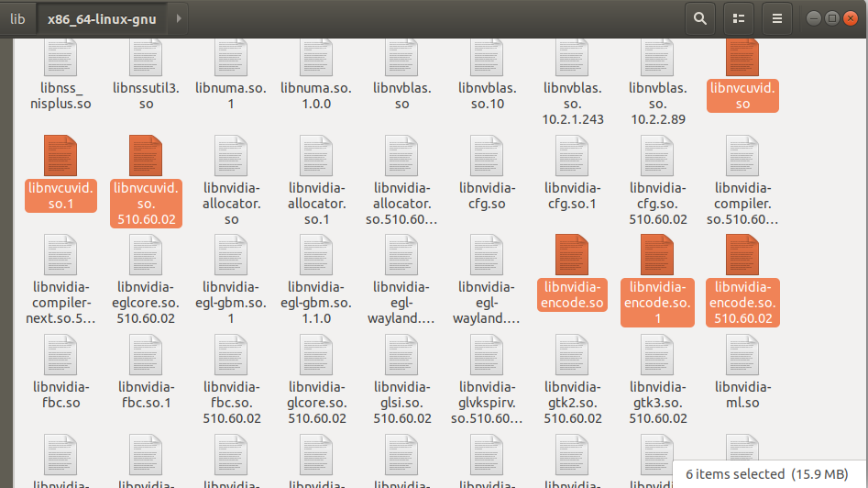The image size is (868, 488).
Task: Select the libnvidia-egl-gbm.so.1 file icon
Action: (x=231, y=255)
